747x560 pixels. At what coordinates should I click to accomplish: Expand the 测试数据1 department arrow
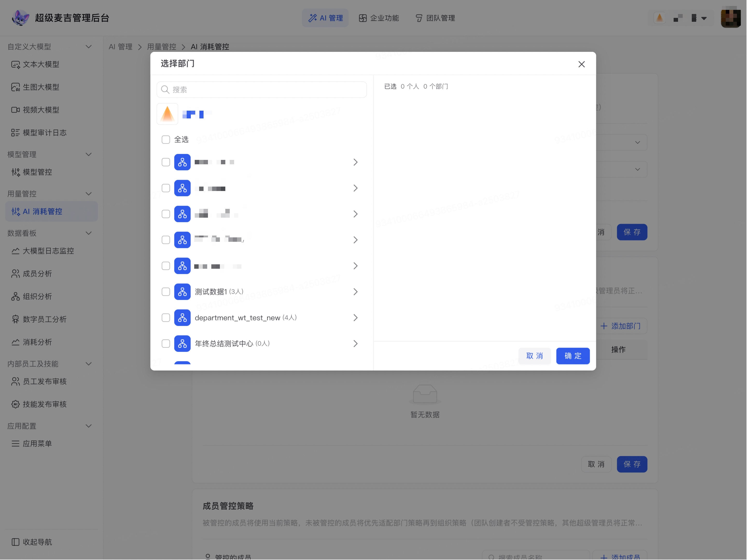(x=355, y=292)
